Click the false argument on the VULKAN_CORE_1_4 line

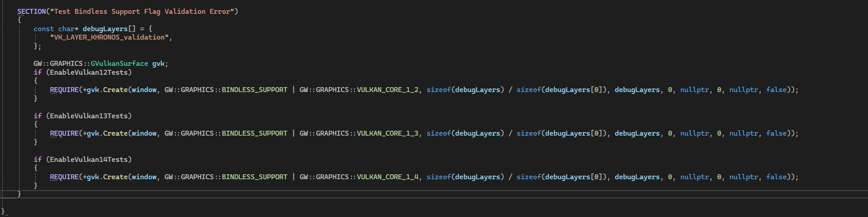point(776,177)
